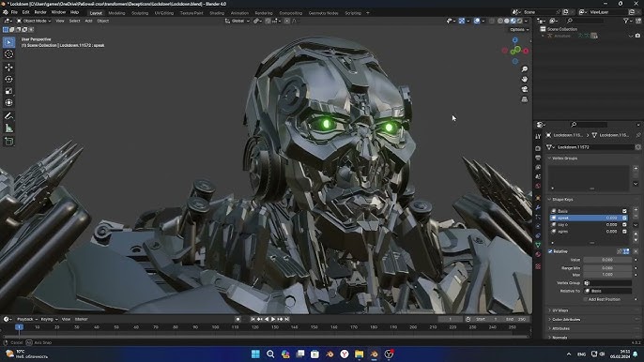Toggle Basis shape key checkbox

(624, 211)
